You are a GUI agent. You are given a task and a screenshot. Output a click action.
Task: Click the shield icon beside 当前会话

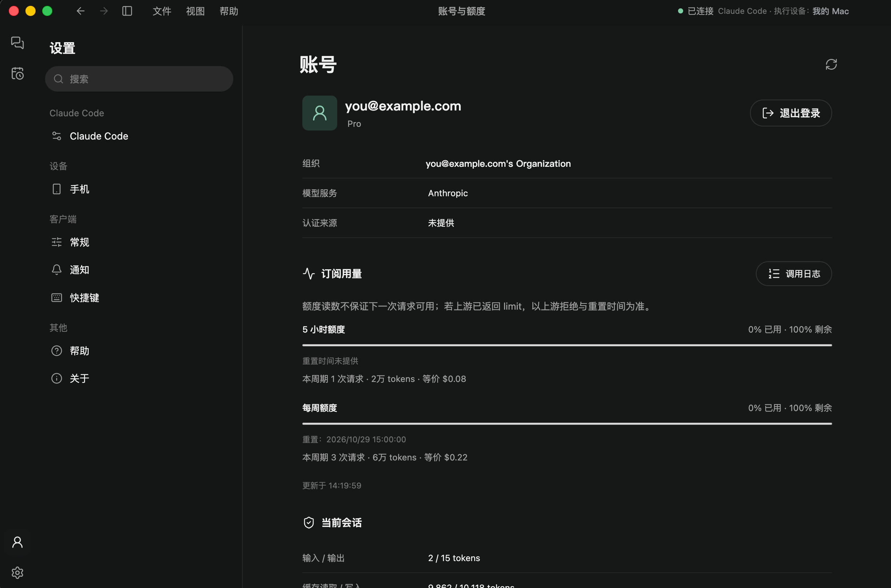(309, 523)
